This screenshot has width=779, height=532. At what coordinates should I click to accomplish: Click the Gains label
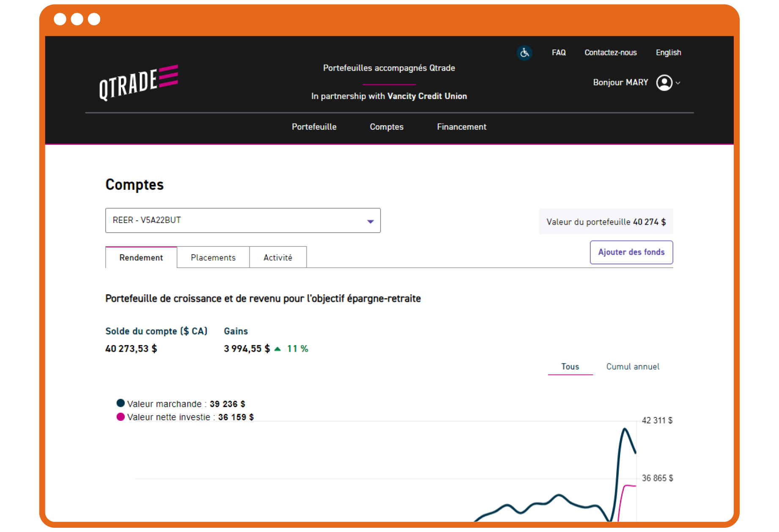pyautogui.click(x=236, y=331)
